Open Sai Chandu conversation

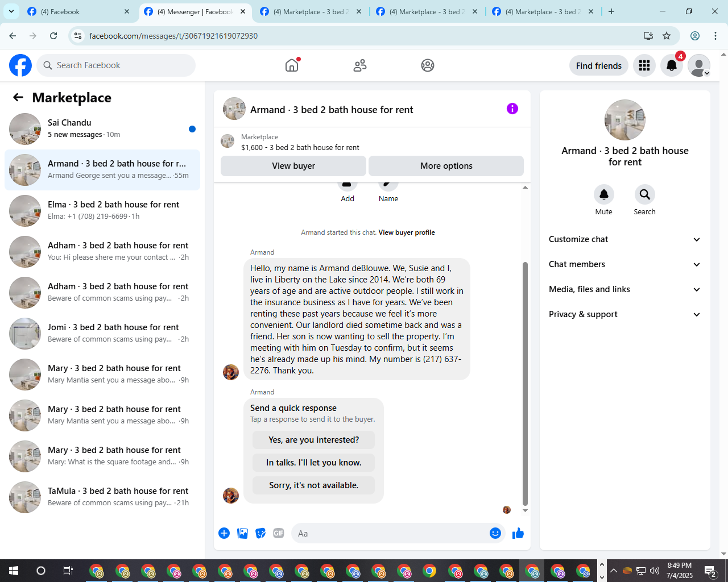[x=102, y=129]
